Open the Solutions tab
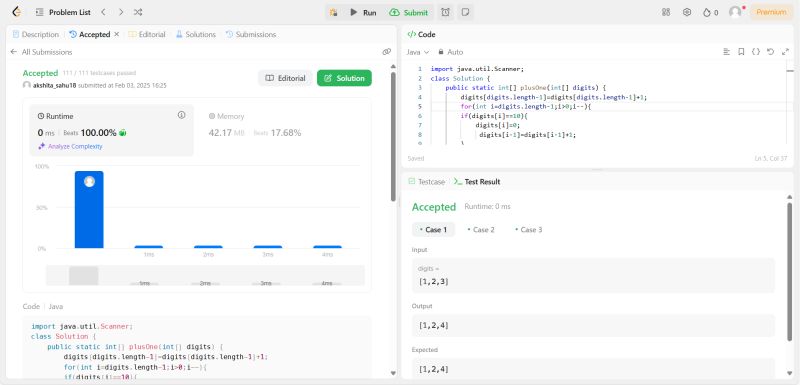 click(196, 34)
